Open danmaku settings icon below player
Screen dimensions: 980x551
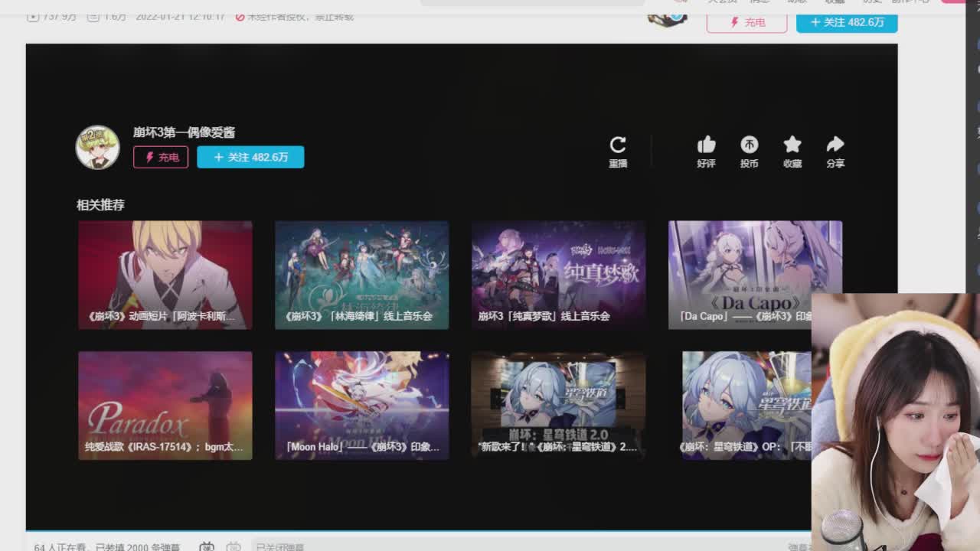[234, 546]
